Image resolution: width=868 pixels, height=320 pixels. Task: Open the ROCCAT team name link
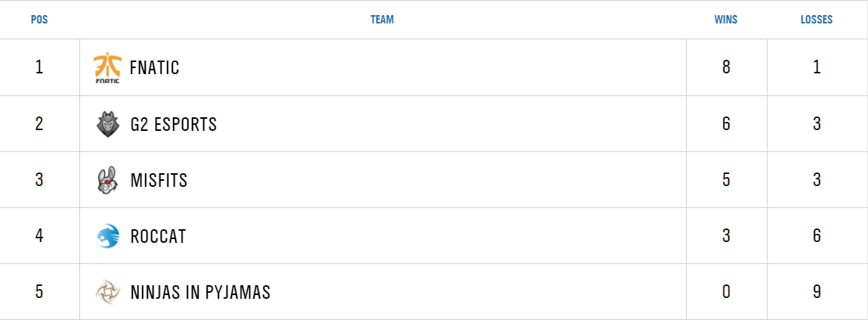pos(158,236)
